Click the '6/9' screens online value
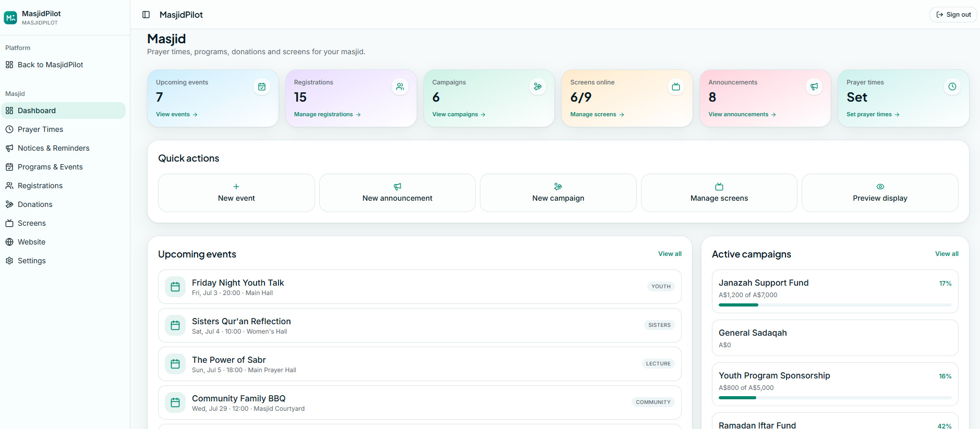The height and width of the screenshot is (429, 980). tap(581, 97)
